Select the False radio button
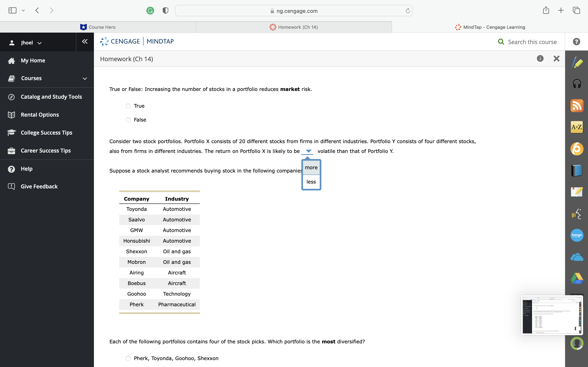 pyautogui.click(x=128, y=120)
